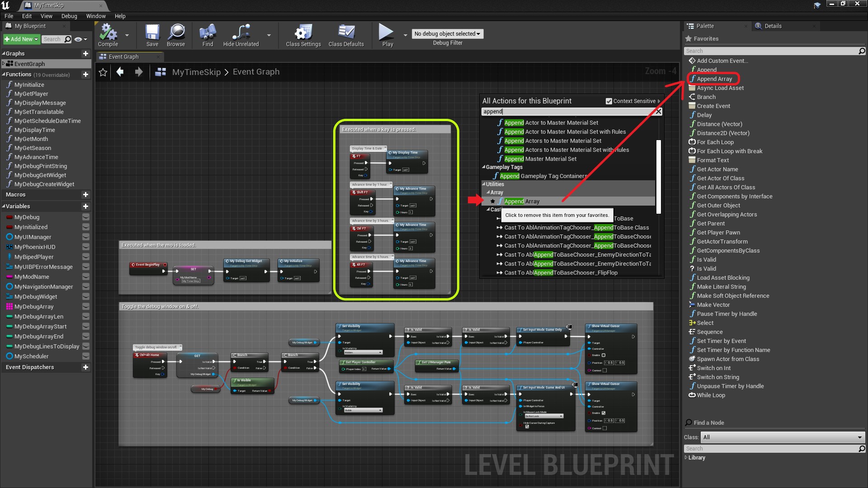Add event dispatcher with plus button

tap(85, 367)
